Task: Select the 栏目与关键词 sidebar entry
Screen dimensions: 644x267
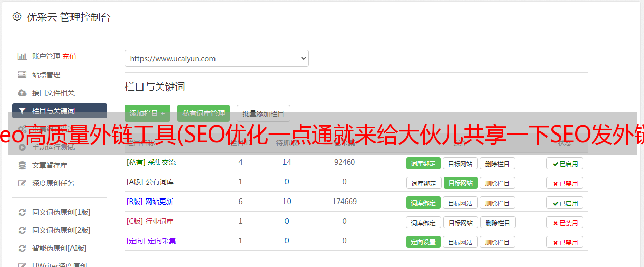Action: pyautogui.click(x=59, y=111)
